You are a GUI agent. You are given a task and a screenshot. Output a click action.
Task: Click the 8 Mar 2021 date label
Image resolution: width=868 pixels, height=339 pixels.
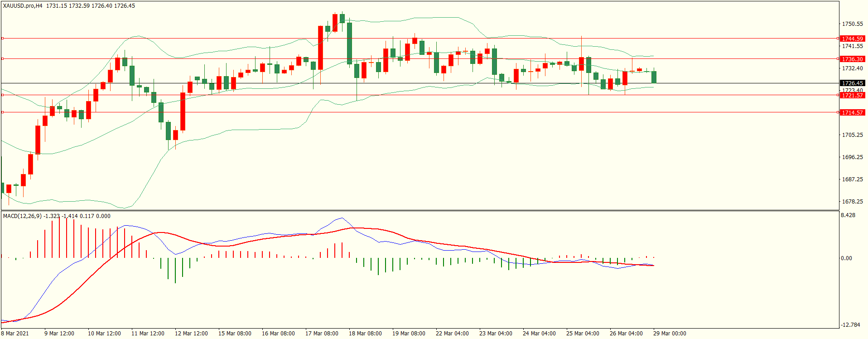tap(15, 334)
